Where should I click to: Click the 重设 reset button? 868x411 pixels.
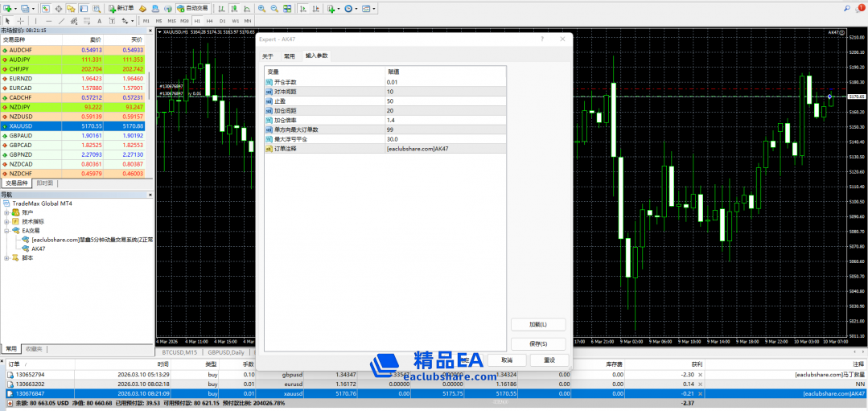click(550, 360)
